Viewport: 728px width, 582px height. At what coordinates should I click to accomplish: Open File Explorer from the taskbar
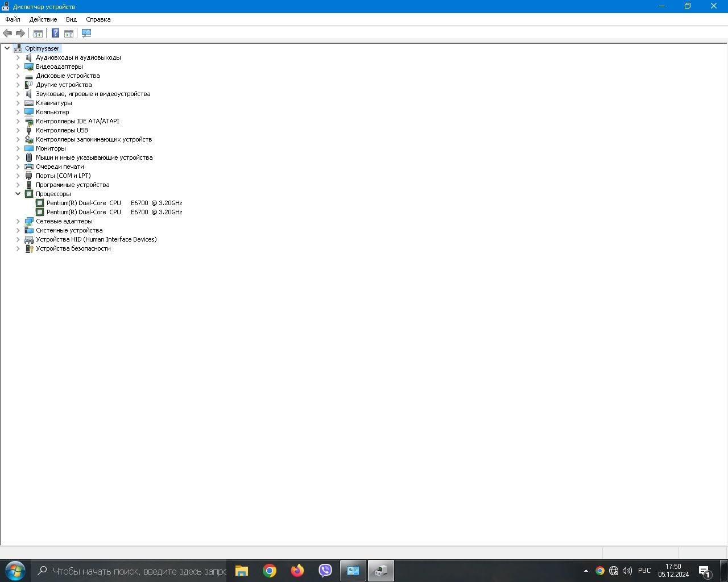(x=242, y=571)
